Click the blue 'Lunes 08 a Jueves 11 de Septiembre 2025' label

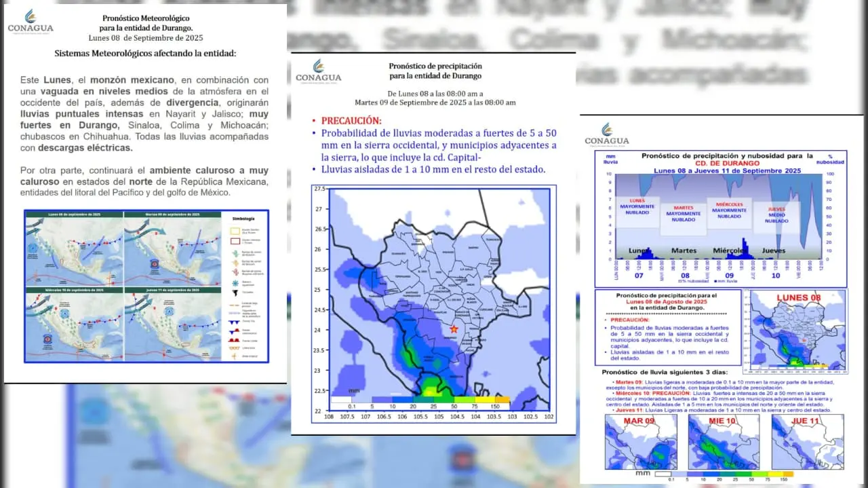tap(728, 170)
